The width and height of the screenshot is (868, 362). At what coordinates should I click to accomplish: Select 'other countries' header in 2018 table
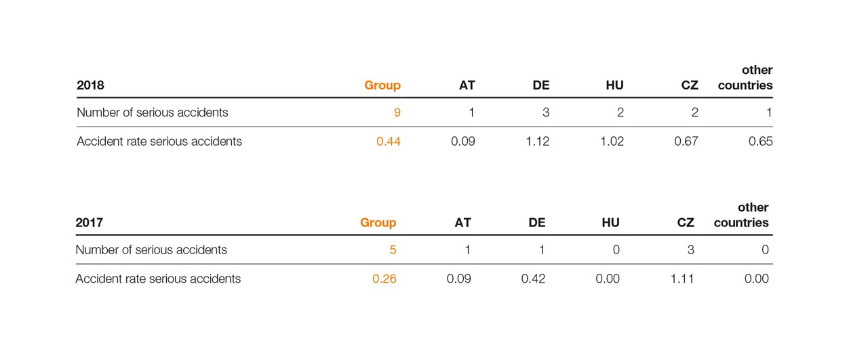[745, 78]
